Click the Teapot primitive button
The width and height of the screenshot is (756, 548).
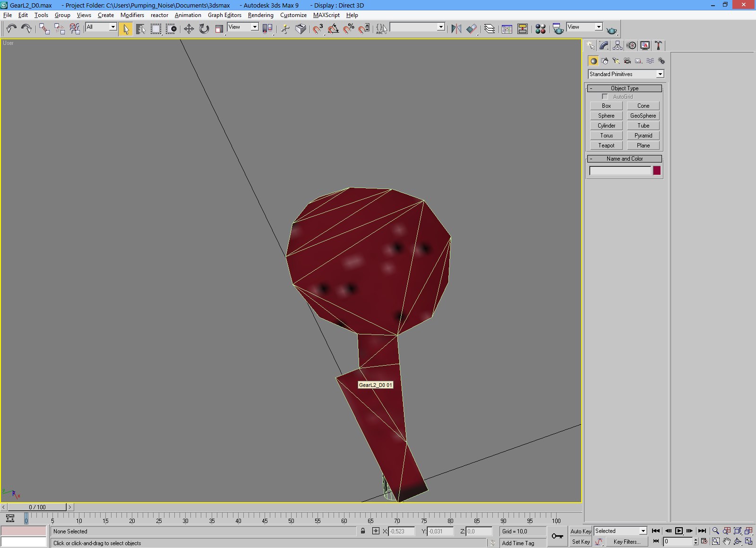click(606, 146)
